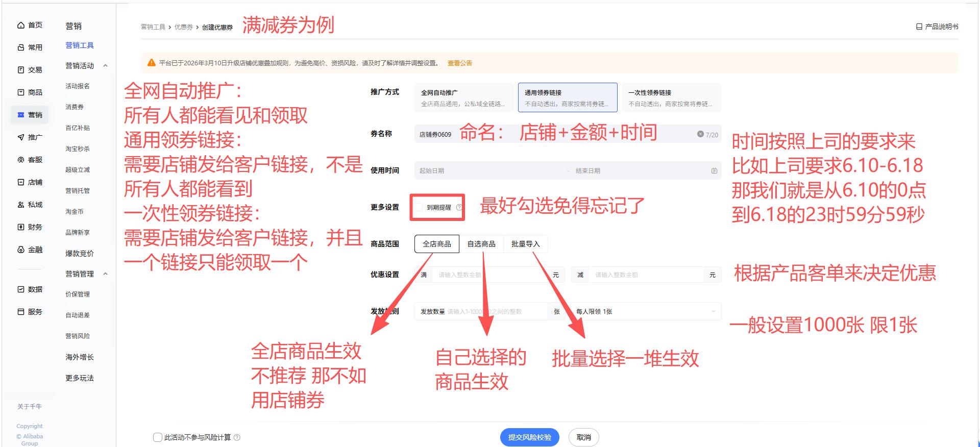980x447 pixels.
Task: Click the 起始日期 date field
Action: point(490,171)
